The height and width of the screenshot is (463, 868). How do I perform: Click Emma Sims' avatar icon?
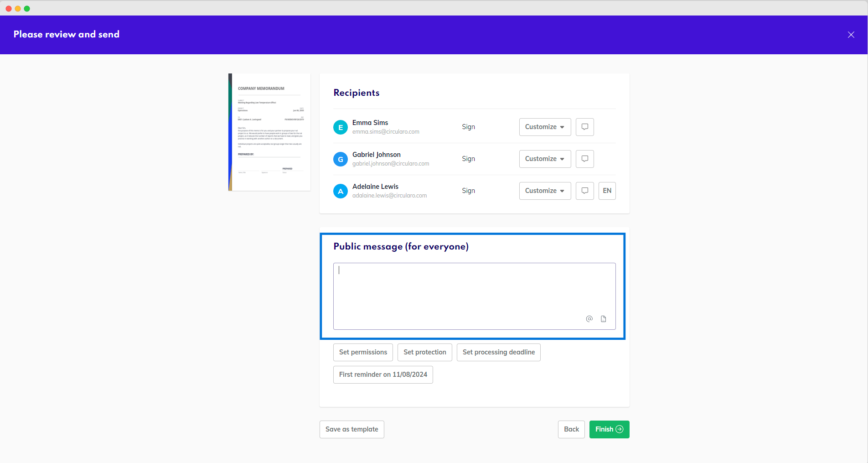[340, 127]
